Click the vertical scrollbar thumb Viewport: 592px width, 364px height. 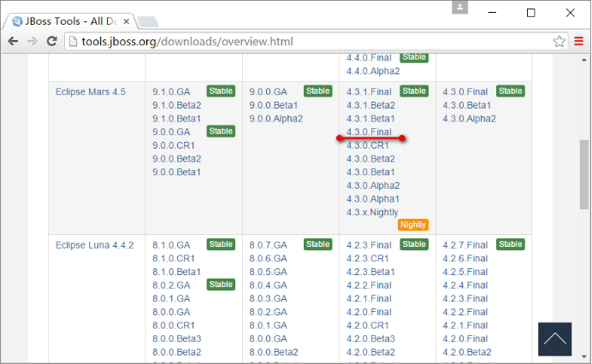pos(584,174)
